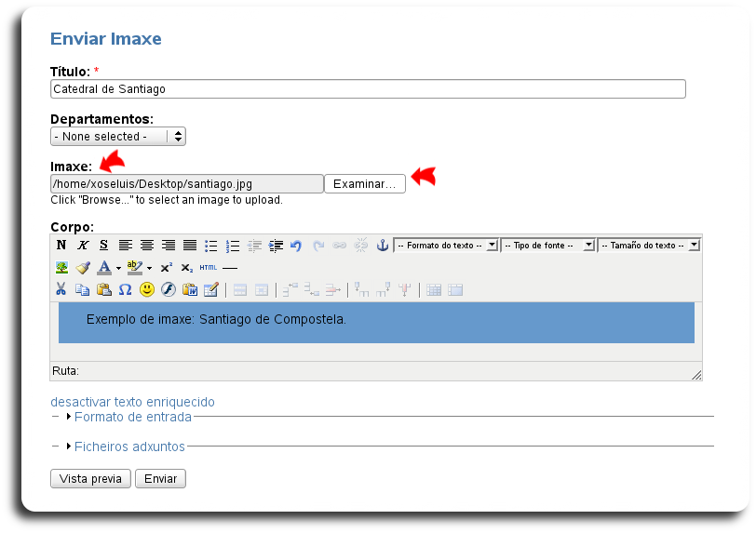Screen dimensions: 756x533
Task: Insert an anchor with the anchor icon
Action: [381, 246]
